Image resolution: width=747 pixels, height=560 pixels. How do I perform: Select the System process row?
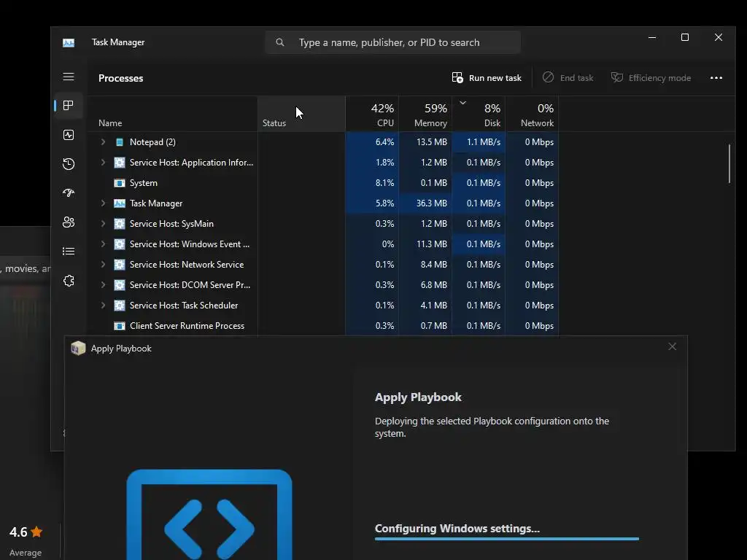pyautogui.click(x=322, y=183)
